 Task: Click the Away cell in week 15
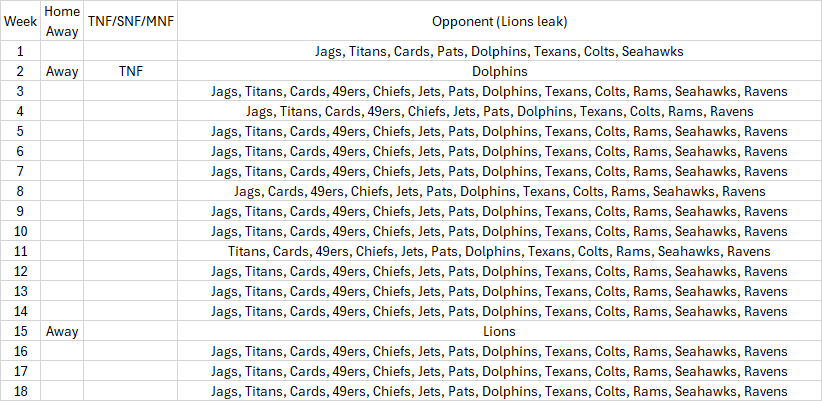(62, 331)
